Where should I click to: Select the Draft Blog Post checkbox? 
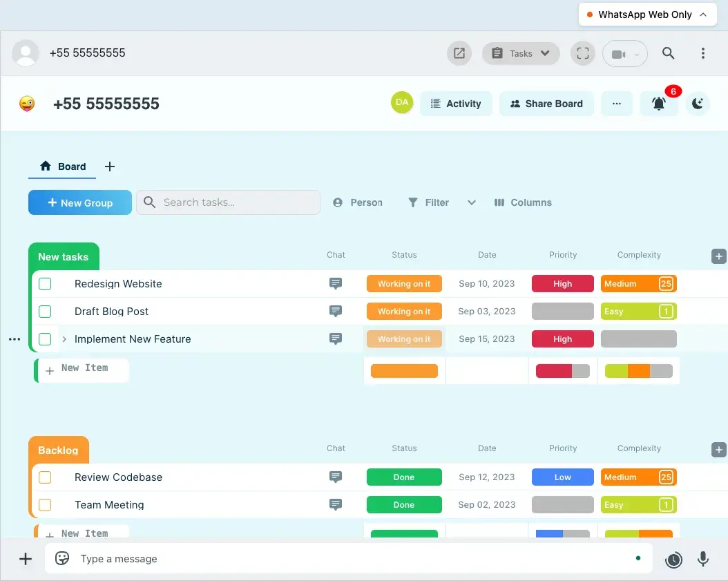(x=45, y=311)
